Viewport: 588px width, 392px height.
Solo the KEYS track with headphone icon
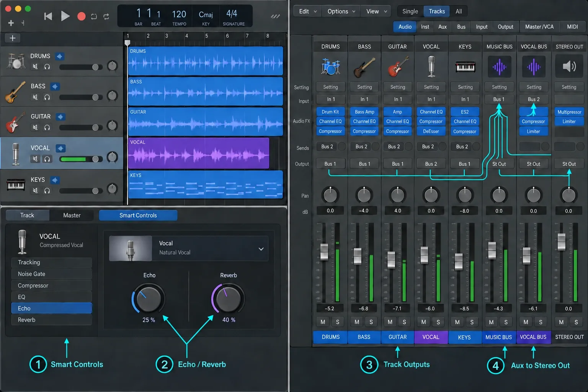47,191
